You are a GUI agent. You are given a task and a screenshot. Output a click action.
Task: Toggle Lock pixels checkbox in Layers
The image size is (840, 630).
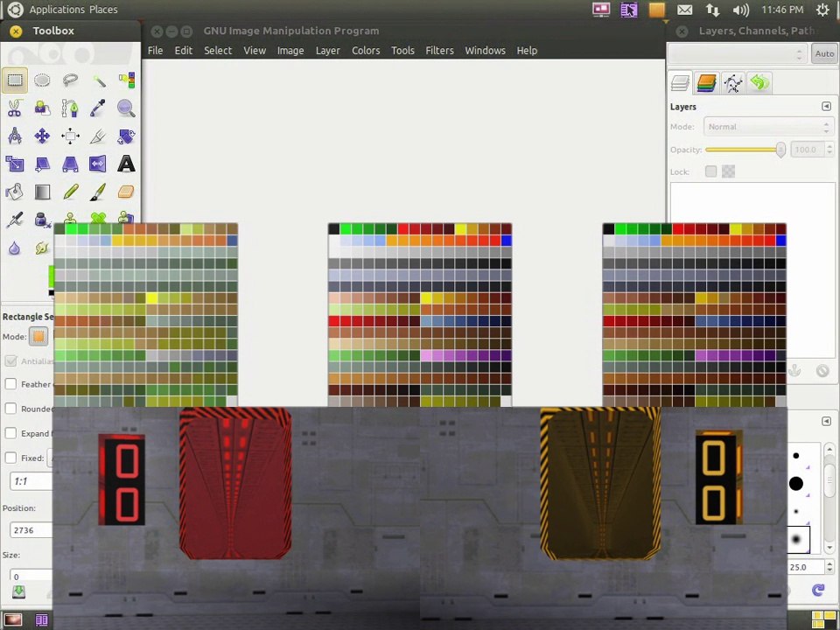click(x=710, y=171)
